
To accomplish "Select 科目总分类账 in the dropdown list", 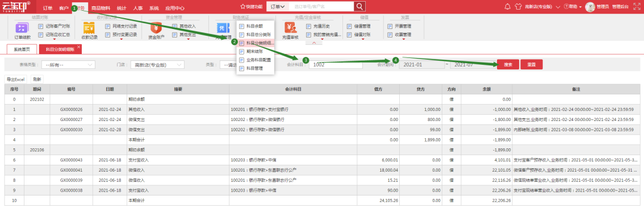I will point(255,35).
